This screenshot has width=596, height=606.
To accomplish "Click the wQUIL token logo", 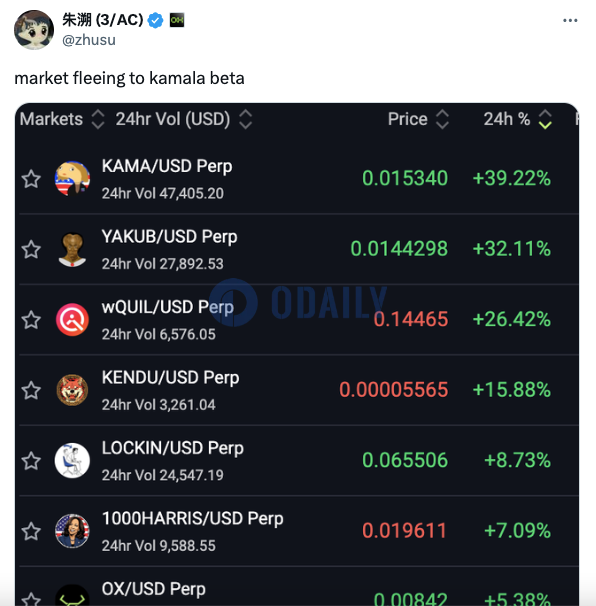I will [x=72, y=320].
